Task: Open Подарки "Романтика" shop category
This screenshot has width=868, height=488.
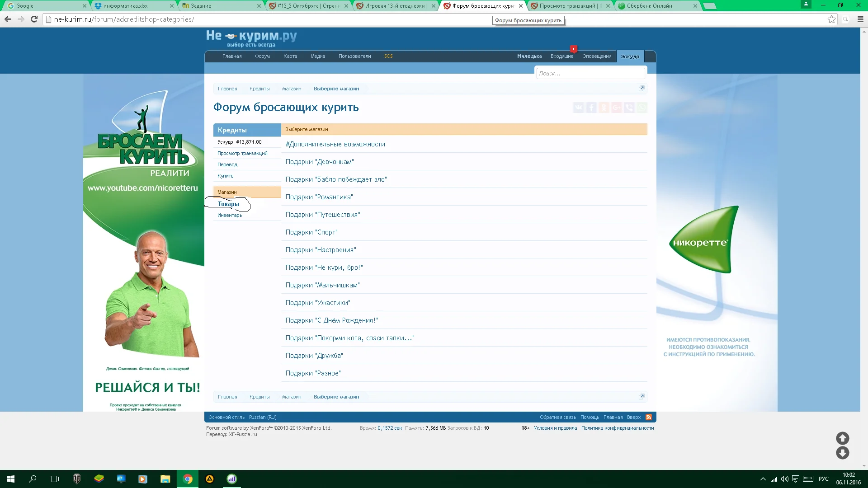Action: click(319, 197)
